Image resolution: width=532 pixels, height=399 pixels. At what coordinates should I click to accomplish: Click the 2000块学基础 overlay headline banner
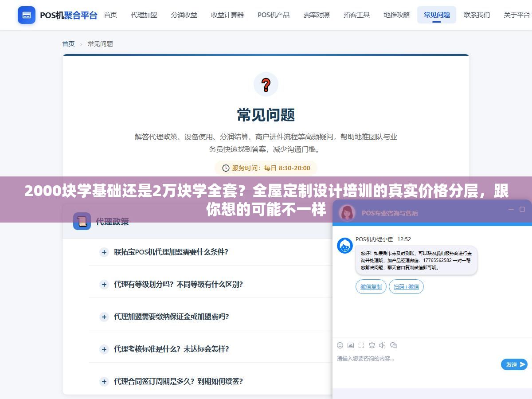266,199
